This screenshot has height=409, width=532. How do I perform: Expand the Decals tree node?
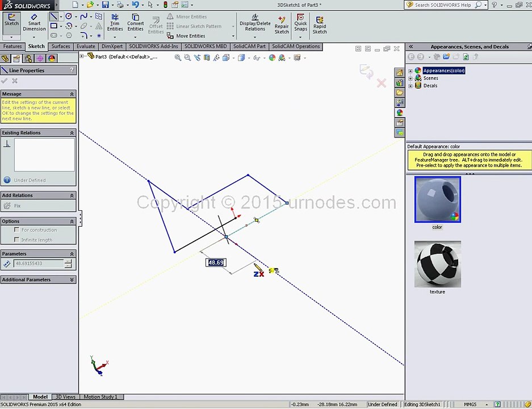pyautogui.click(x=410, y=86)
